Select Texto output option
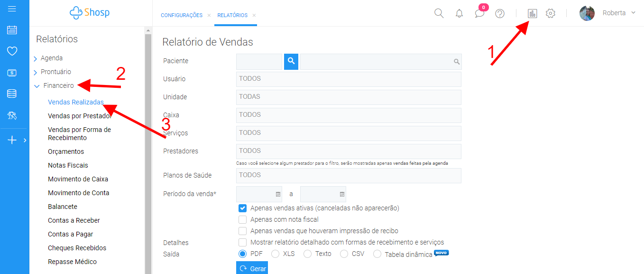This screenshot has width=644, height=274. pyautogui.click(x=308, y=254)
